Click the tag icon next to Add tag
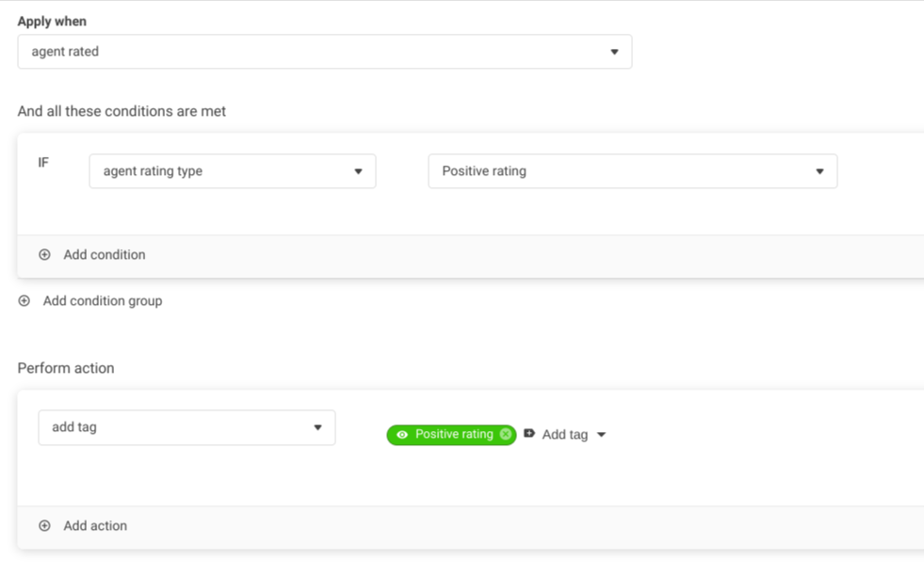Screen dimensions: 924x577 click(x=529, y=434)
